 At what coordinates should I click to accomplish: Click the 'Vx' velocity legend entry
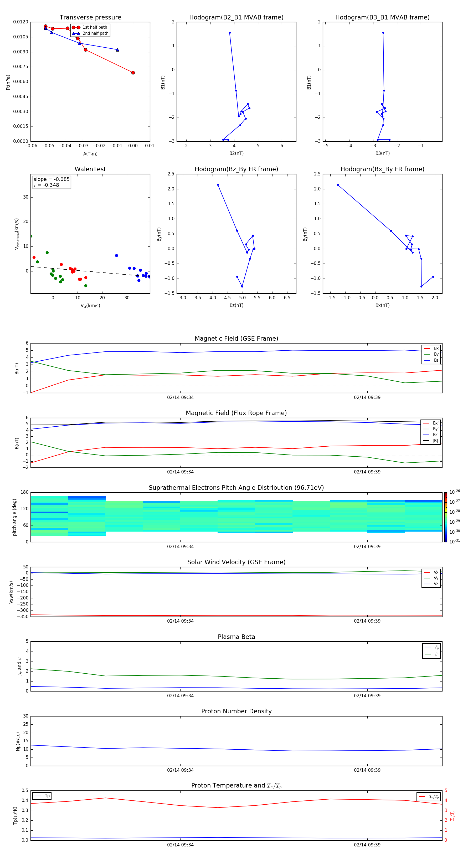pos(431,572)
